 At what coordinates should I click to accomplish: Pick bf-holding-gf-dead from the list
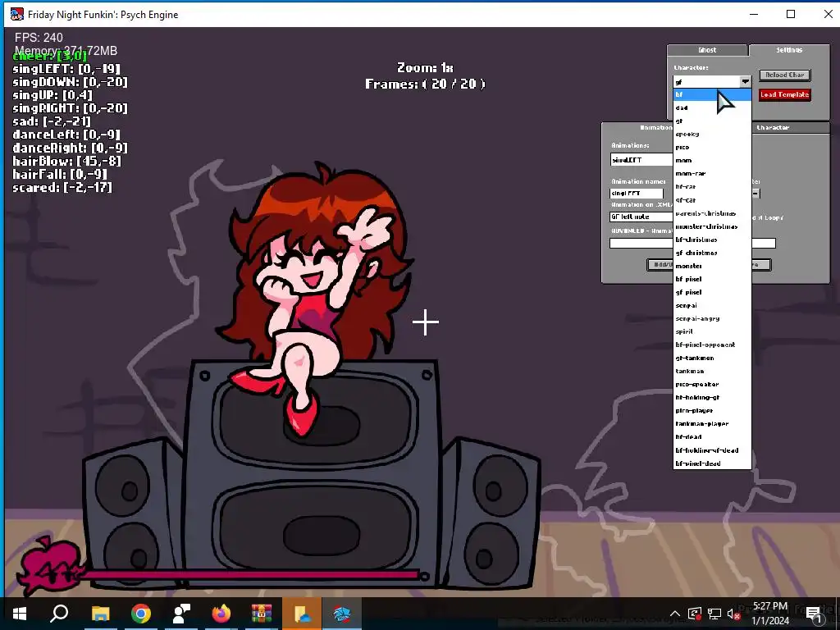point(712,450)
